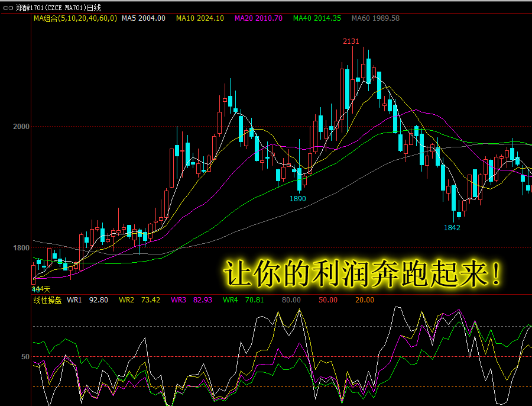Screen dimensions: 532x406
Task: Click the 1842 low price marker
Action: pyautogui.click(x=452, y=228)
